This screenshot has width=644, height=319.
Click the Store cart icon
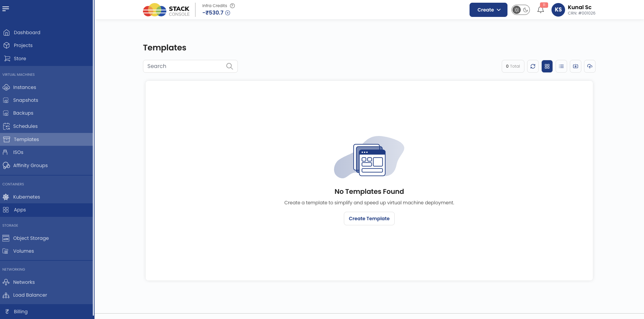(x=7, y=59)
